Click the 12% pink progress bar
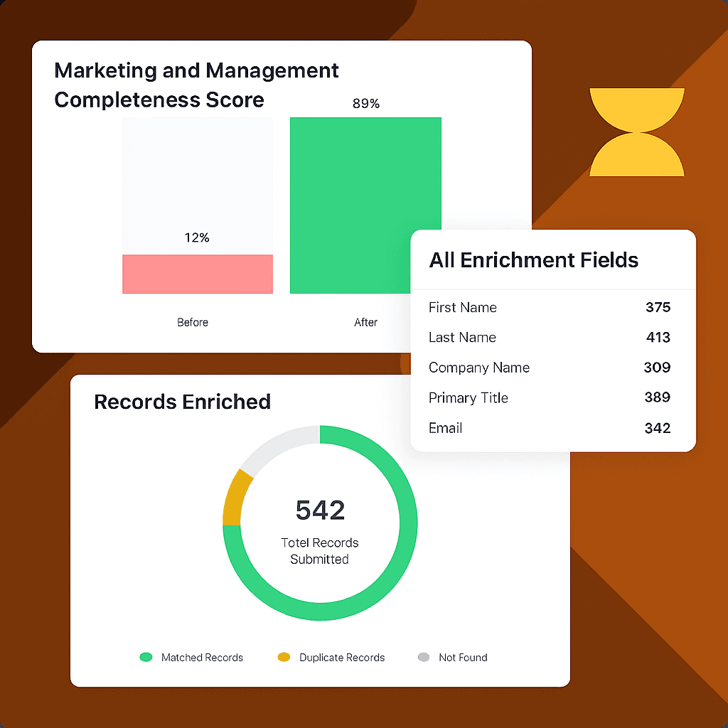 (x=197, y=274)
